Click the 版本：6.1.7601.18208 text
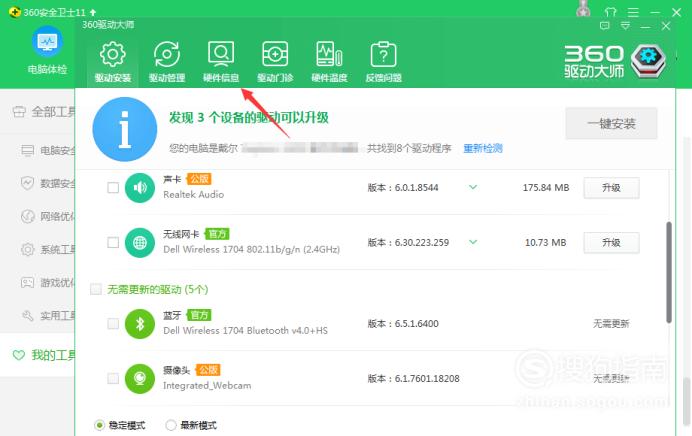 414,378
